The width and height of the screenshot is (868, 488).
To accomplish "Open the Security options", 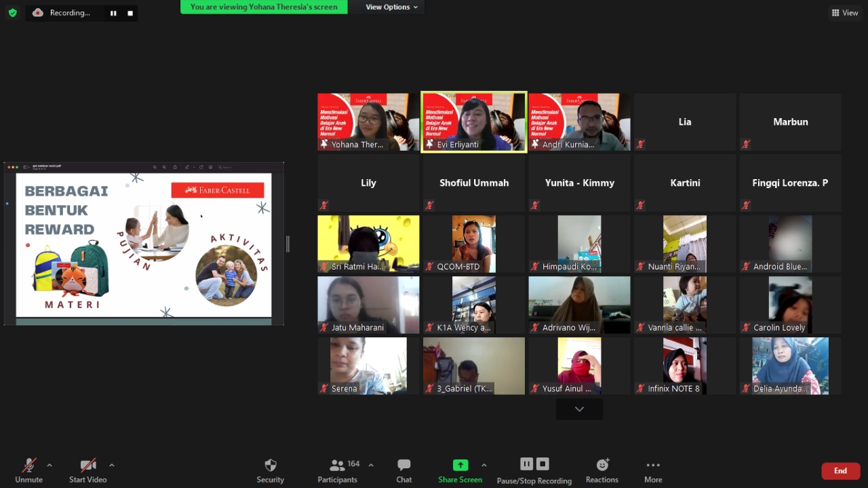I will 270,470.
